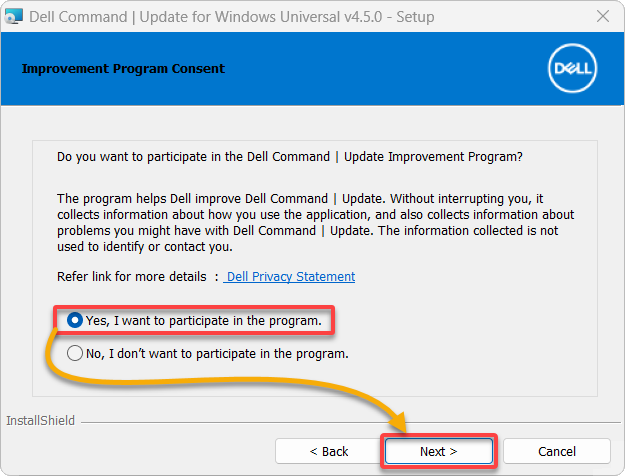Select the Yes participation radio circle
The image size is (625, 476).
(x=75, y=321)
